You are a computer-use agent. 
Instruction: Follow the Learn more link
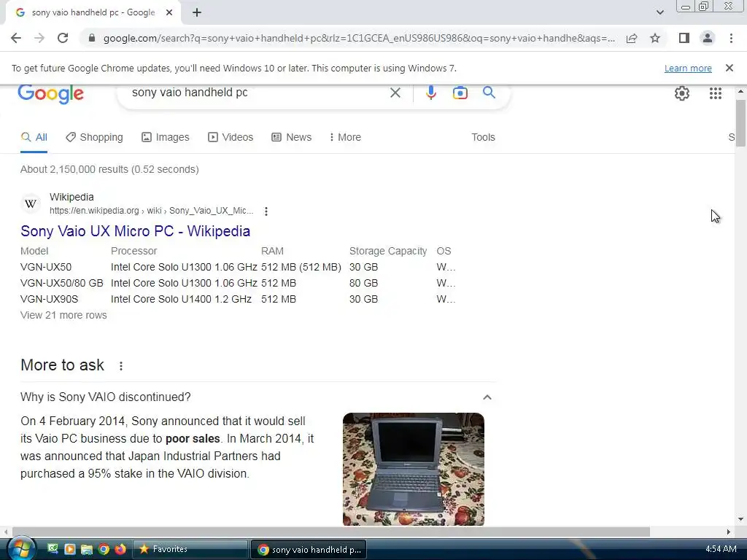click(x=688, y=69)
